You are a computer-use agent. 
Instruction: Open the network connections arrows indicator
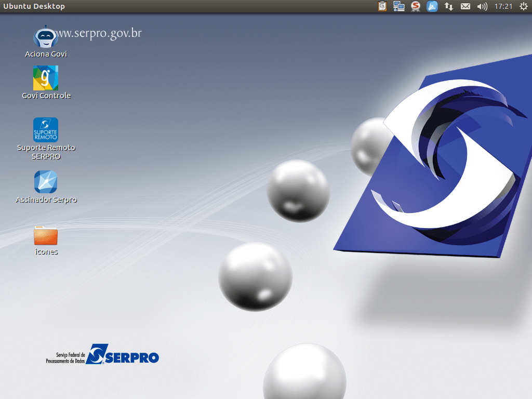point(448,6)
